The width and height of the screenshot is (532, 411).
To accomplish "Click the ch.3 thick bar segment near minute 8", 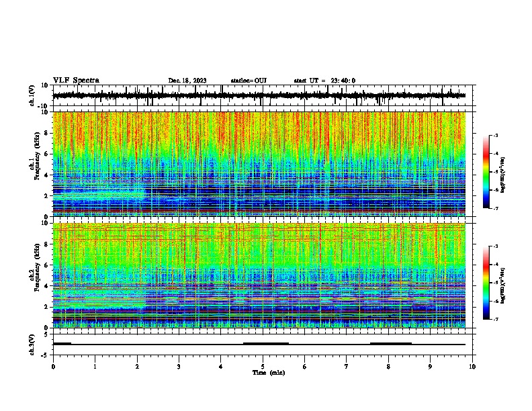I will [x=391, y=344].
